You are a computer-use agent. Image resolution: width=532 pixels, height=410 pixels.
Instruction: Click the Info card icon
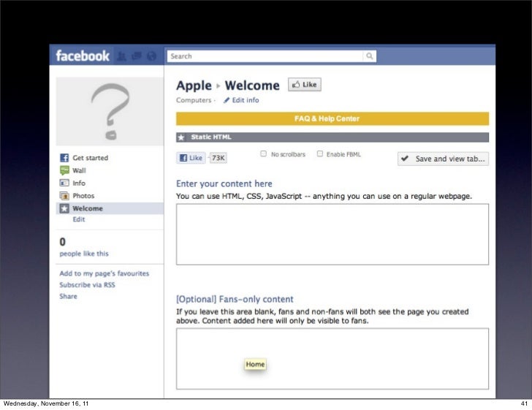[64, 183]
